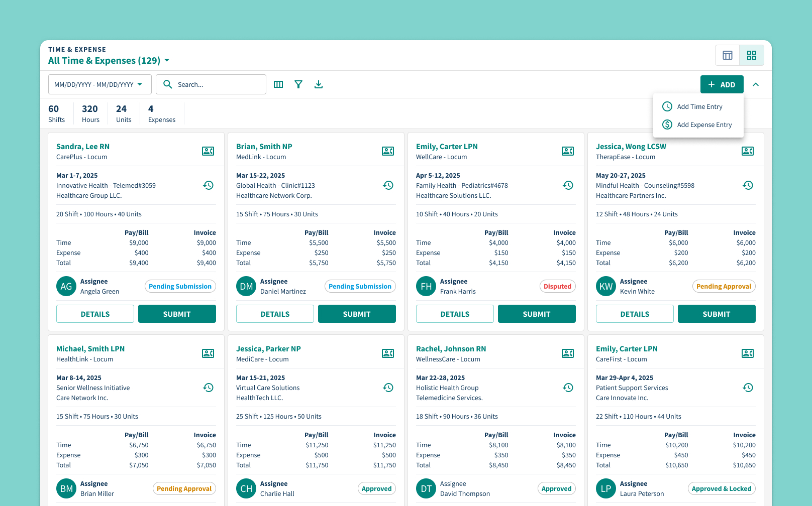The height and width of the screenshot is (506, 812).
Task: Open contact card icon on CareFirst - Locum card
Action: coord(748,353)
